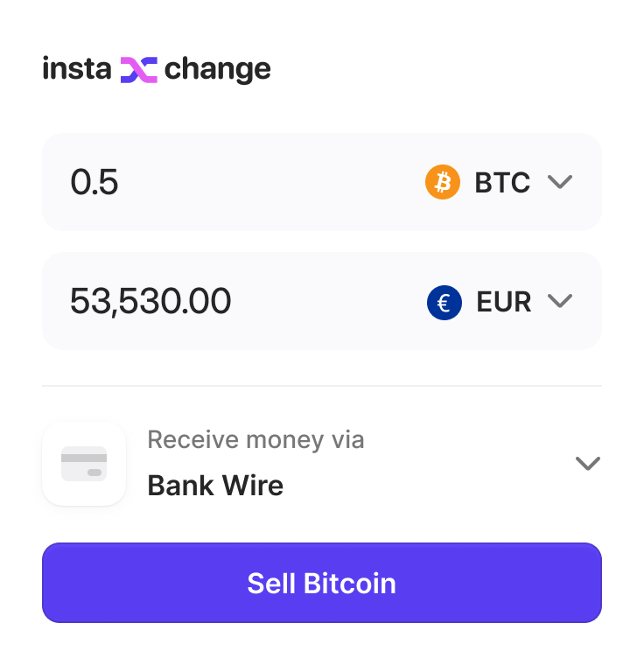644x665 pixels.
Task: Click the 0.5 sell amount field
Action: [94, 182]
